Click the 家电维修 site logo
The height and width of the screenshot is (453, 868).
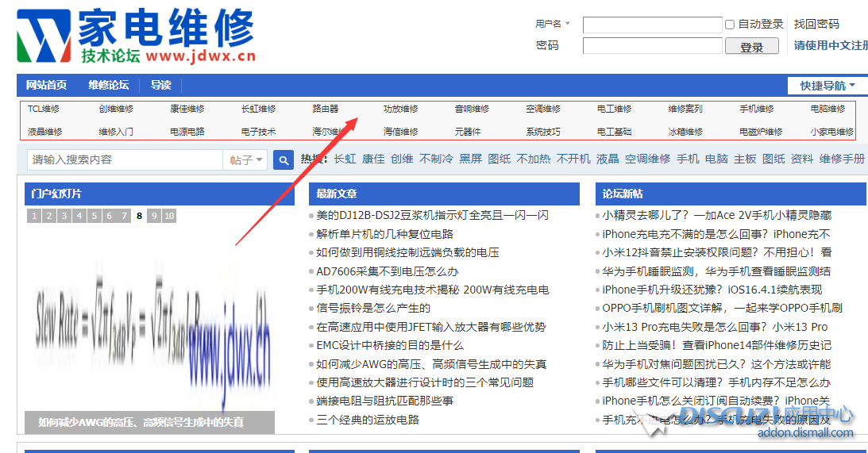(x=135, y=36)
